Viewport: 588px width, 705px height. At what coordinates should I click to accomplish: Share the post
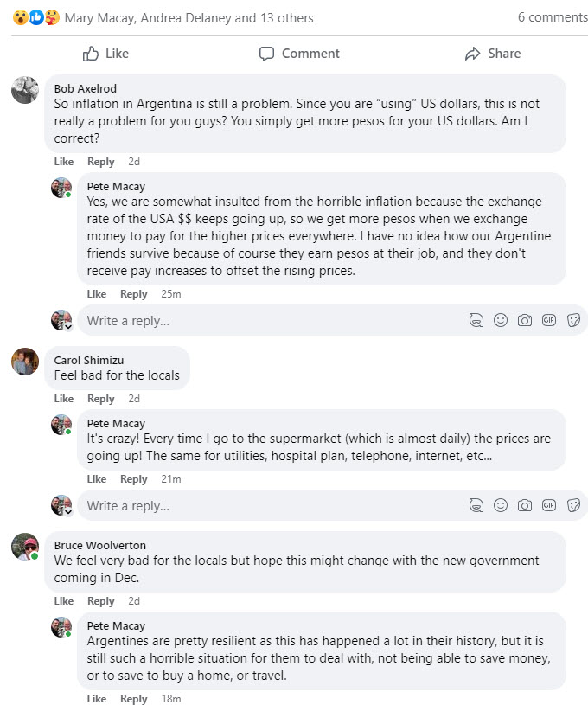pyautogui.click(x=492, y=54)
